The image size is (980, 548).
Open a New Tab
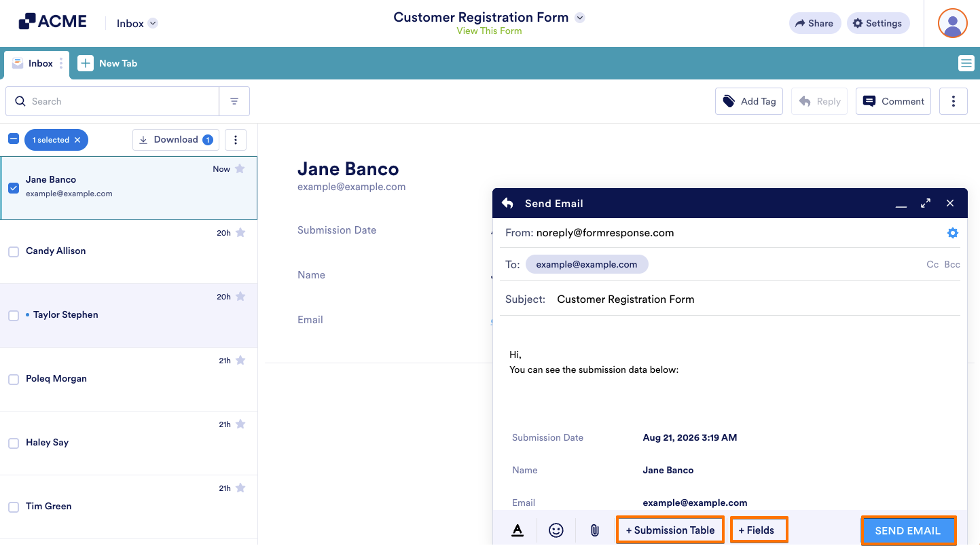click(108, 63)
